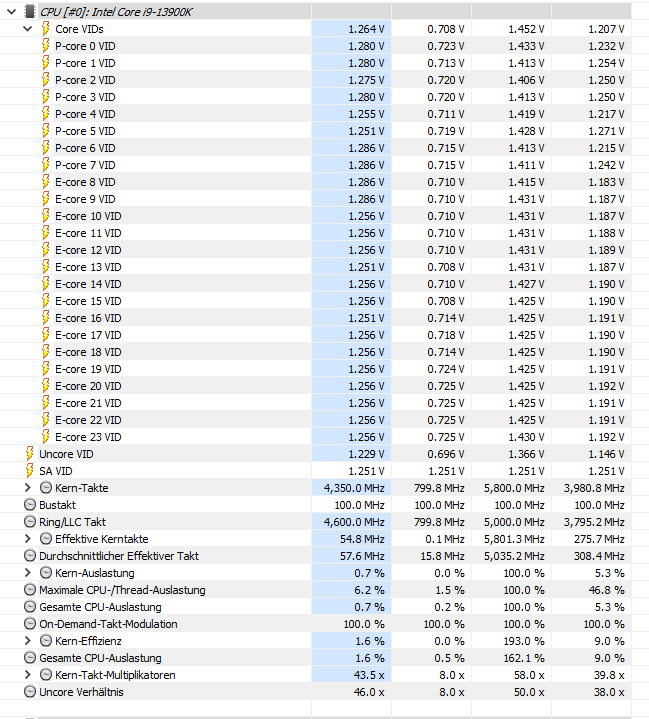Viewport: 649px width, 719px height.
Task: Click the 0.696 V minimum of Uncore VID
Action: point(446,454)
